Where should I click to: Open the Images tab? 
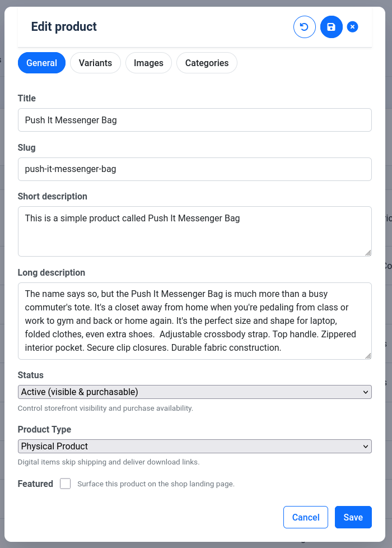(x=148, y=63)
